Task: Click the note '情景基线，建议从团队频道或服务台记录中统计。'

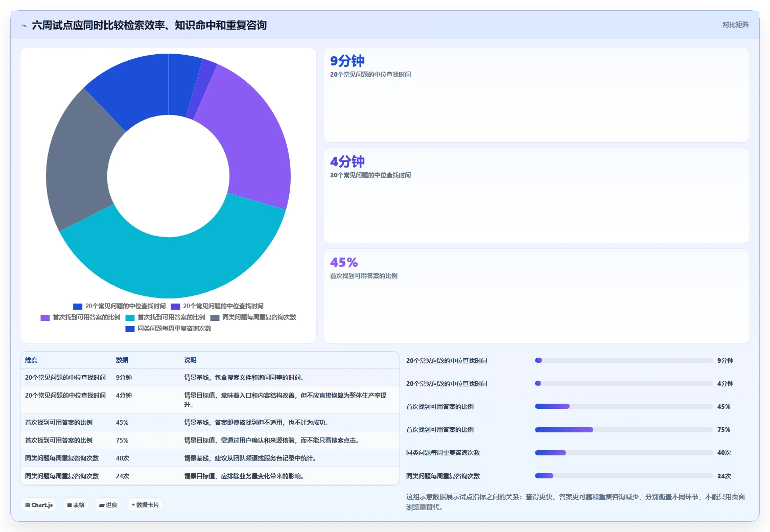Action: (251, 458)
